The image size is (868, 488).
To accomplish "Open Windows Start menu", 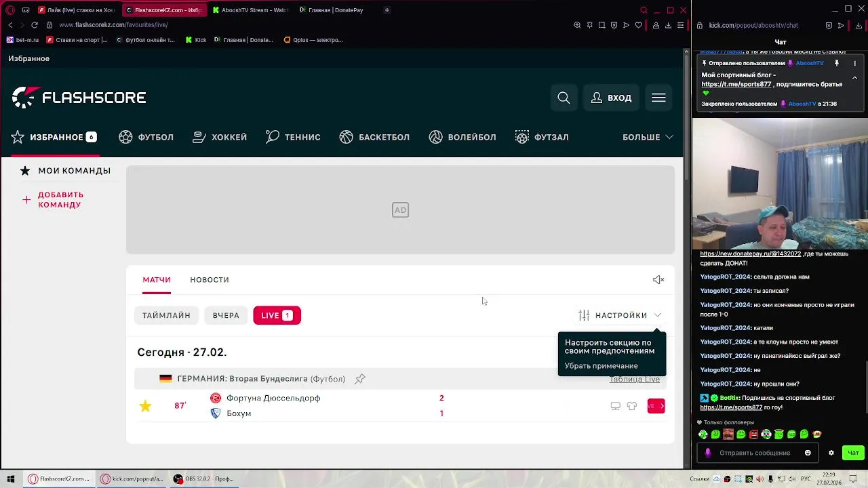I will [x=11, y=479].
